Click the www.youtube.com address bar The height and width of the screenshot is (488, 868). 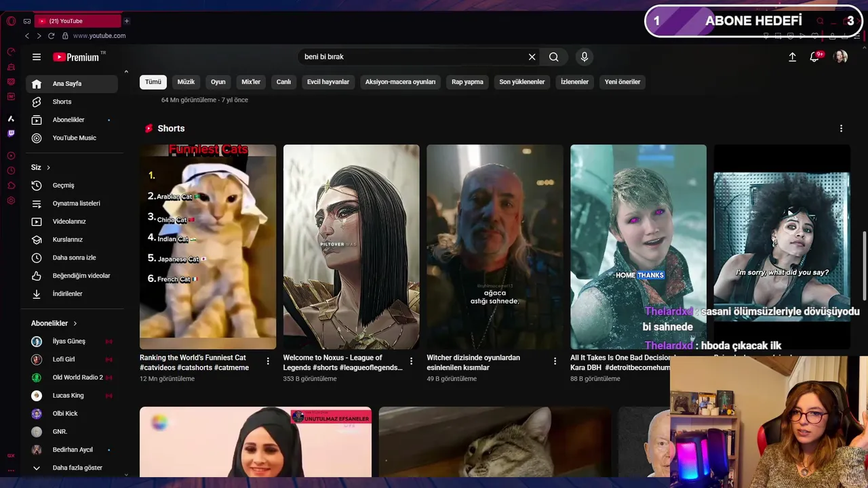pyautogui.click(x=99, y=36)
